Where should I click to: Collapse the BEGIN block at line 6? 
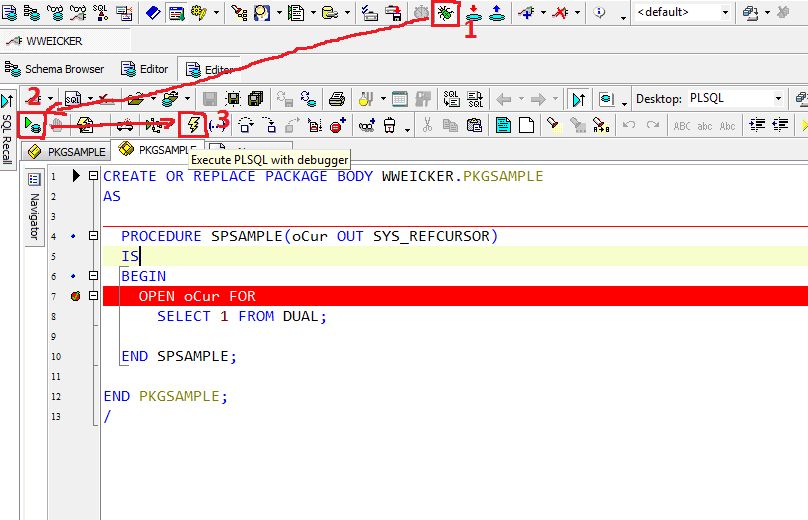tap(93, 276)
